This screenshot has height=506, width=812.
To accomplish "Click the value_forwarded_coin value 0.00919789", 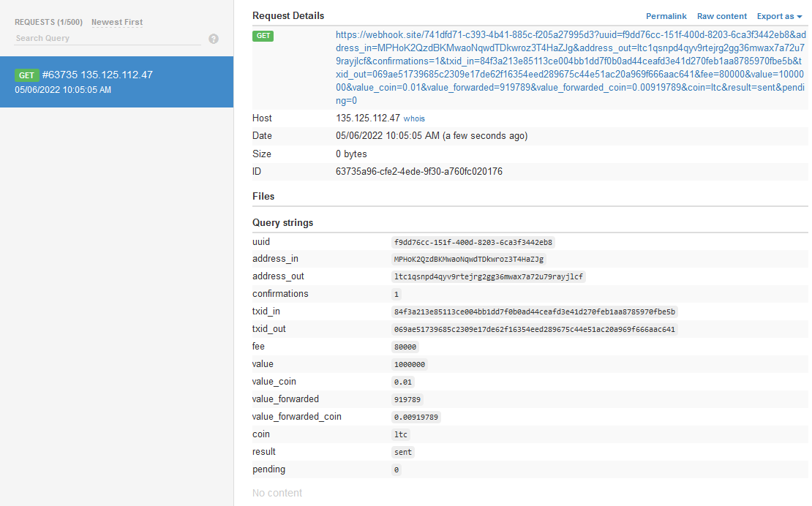I will click(416, 418).
